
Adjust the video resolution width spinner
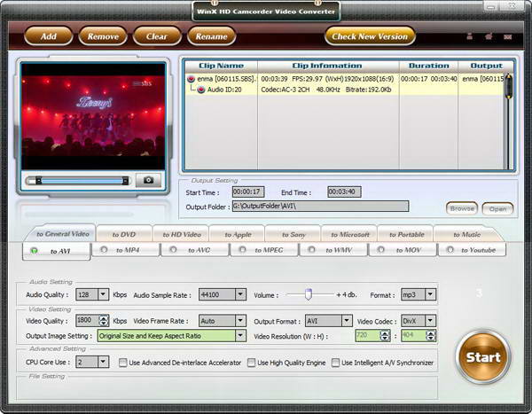(385, 332)
